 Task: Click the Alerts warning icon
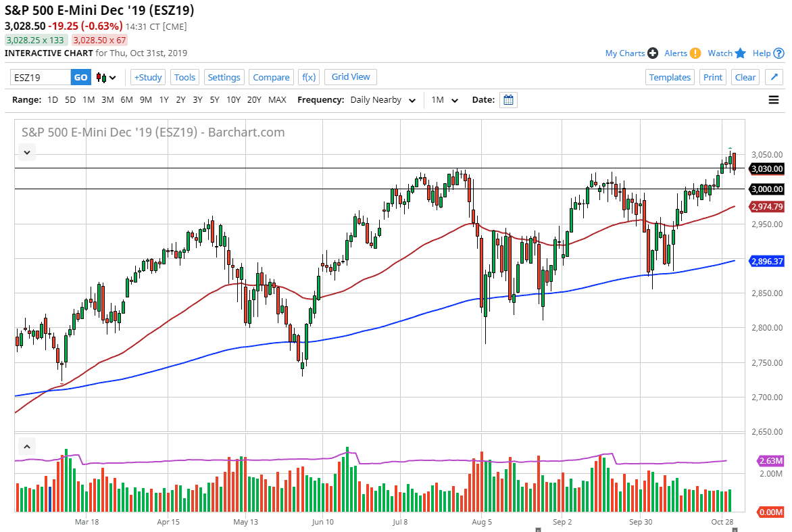coord(697,53)
